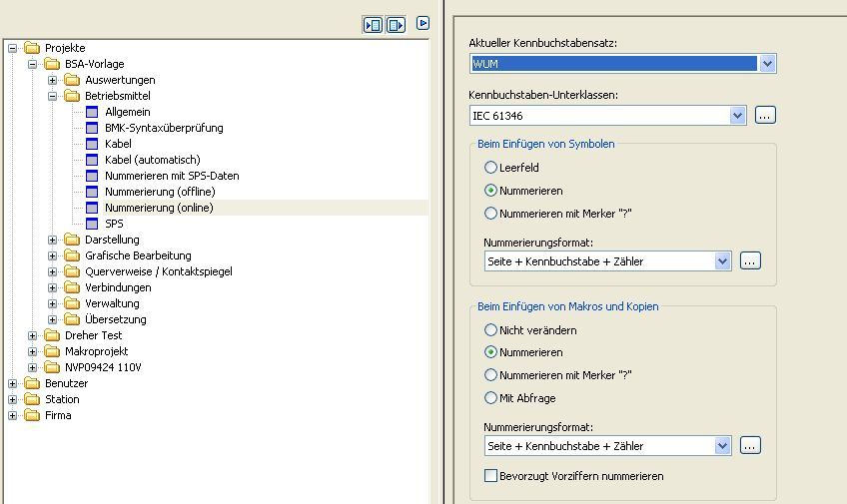Image resolution: width=847 pixels, height=504 pixels.
Task: Choose the Mit Abfrage radio button
Action: 490,397
